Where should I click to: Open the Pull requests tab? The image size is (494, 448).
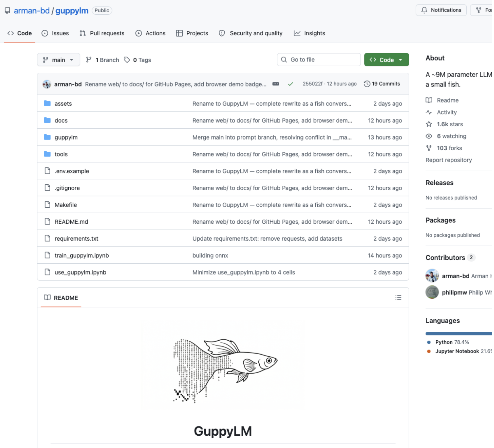click(x=102, y=33)
